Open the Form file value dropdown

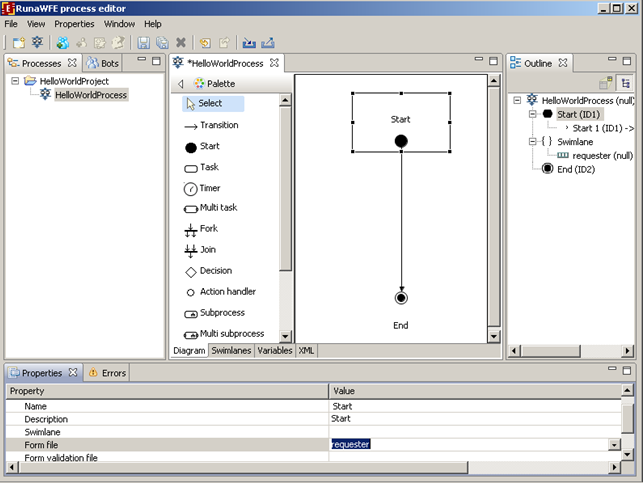(x=613, y=444)
